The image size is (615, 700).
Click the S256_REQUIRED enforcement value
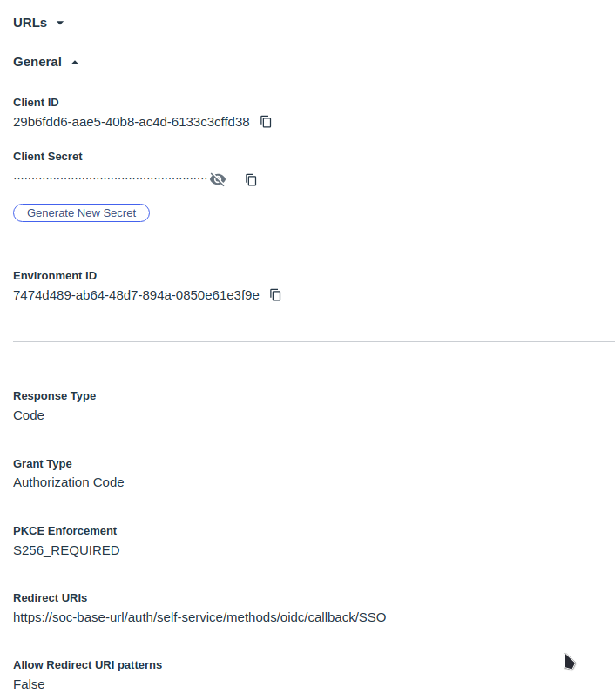click(x=66, y=550)
